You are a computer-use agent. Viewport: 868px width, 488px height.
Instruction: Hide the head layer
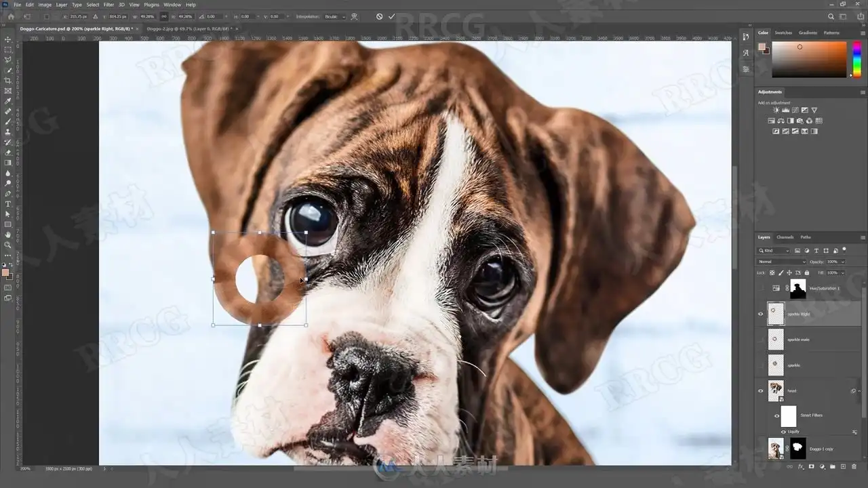760,390
